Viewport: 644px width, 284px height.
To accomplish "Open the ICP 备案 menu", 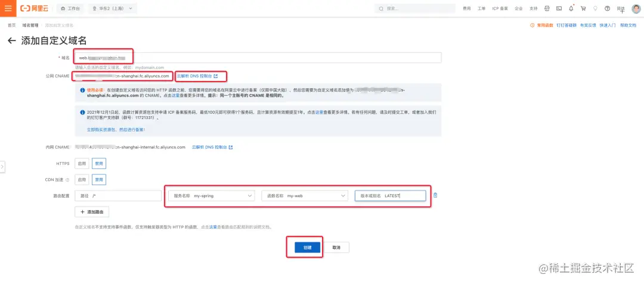I will click(x=500, y=8).
